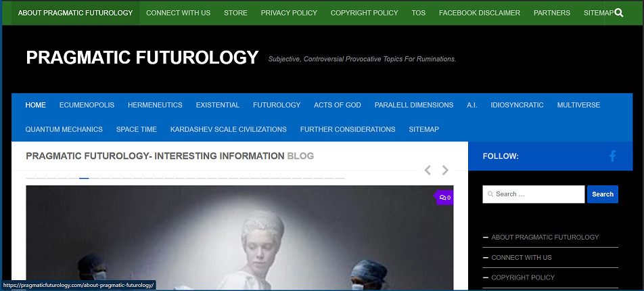644x291 pixels.
Task: Open sidebar link Connect With Us
Action: pos(522,257)
